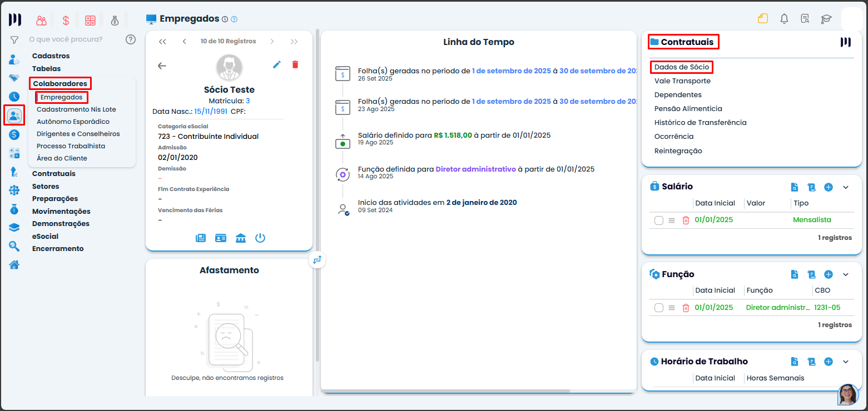
Task: Delete the Salário row dated 01/01/2025
Action: coord(686,220)
